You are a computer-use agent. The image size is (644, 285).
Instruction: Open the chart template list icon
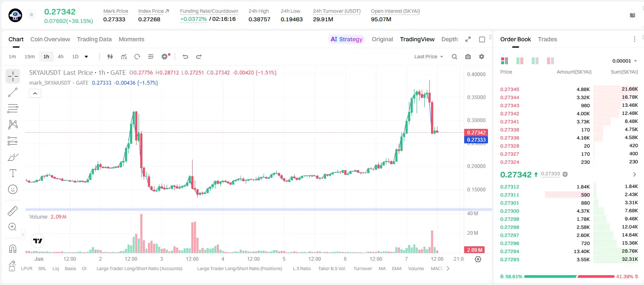151,57
